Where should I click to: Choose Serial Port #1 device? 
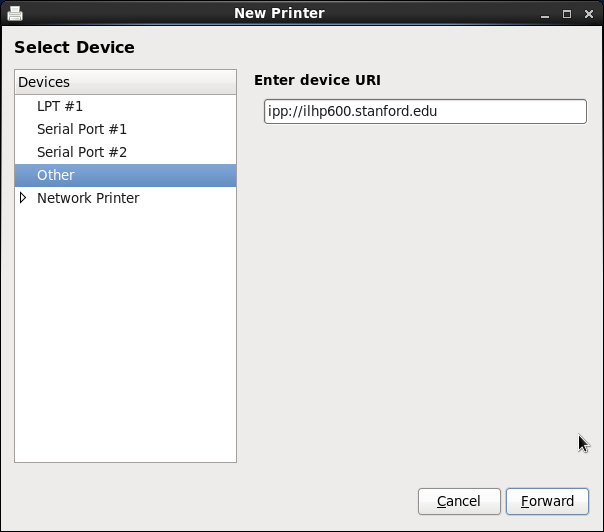[x=82, y=129]
